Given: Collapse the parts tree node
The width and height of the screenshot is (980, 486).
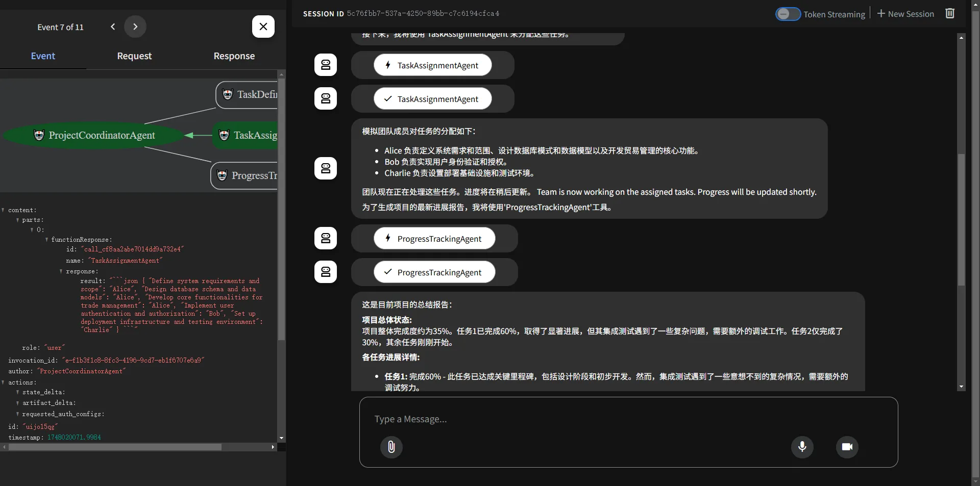Looking at the screenshot, I should pyautogui.click(x=17, y=220).
